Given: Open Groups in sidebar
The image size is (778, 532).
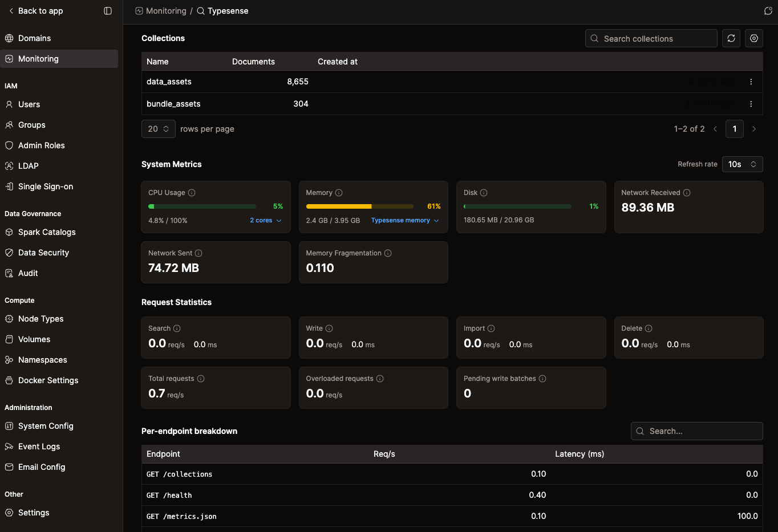Looking at the screenshot, I should pos(59,125).
